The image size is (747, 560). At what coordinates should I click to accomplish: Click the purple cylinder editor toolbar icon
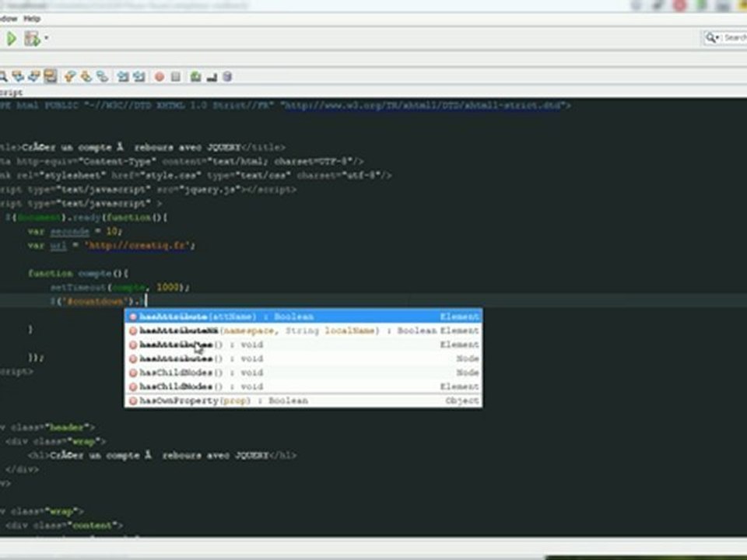coord(227,77)
